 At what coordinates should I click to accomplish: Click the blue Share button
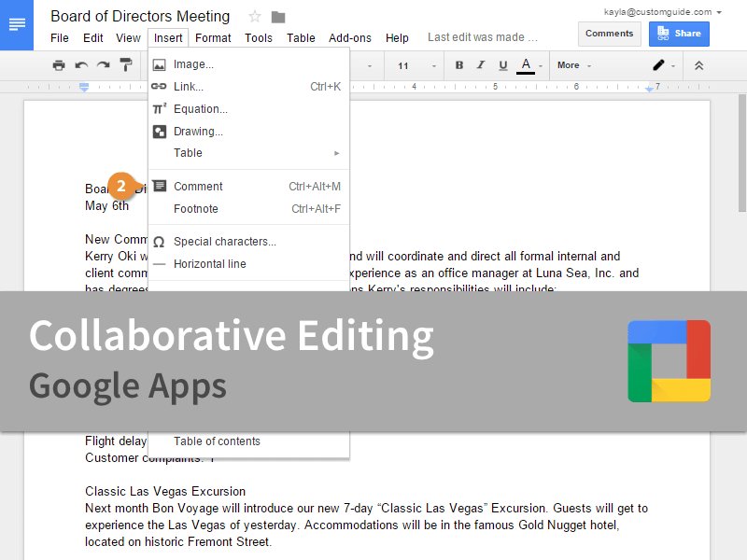679,34
